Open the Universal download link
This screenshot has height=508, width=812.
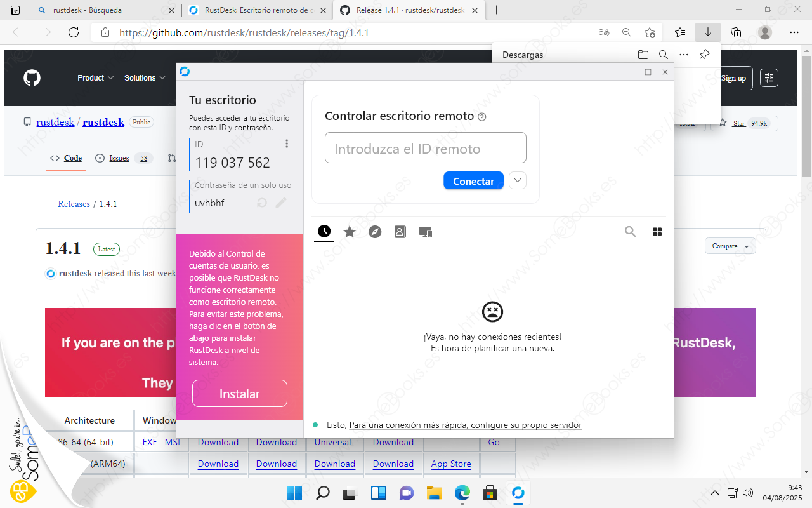[x=333, y=443]
